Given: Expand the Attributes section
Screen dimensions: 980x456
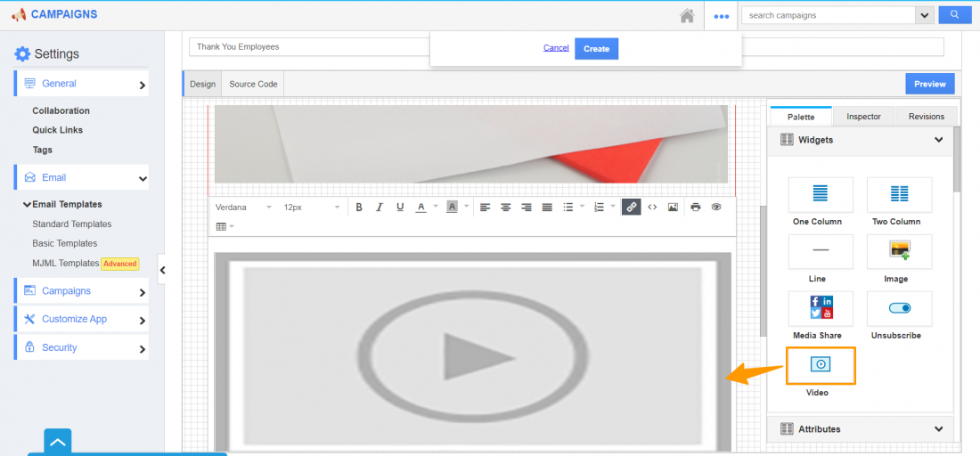Looking at the screenshot, I should [938, 429].
